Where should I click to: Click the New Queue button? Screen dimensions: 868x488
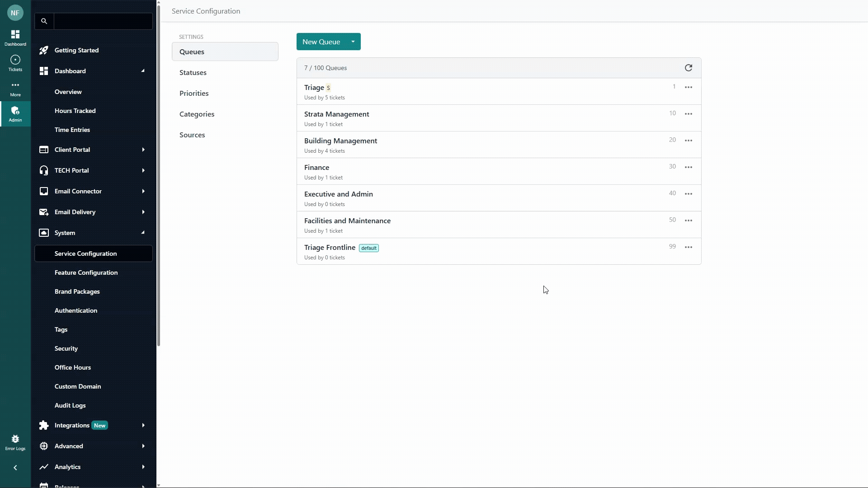tap(321, 42)
